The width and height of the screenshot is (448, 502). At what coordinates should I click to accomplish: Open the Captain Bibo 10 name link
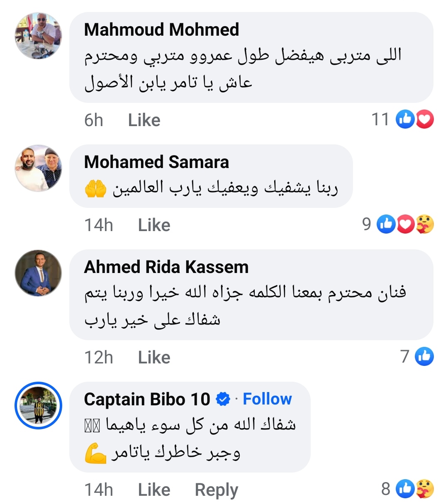point(147,400)
